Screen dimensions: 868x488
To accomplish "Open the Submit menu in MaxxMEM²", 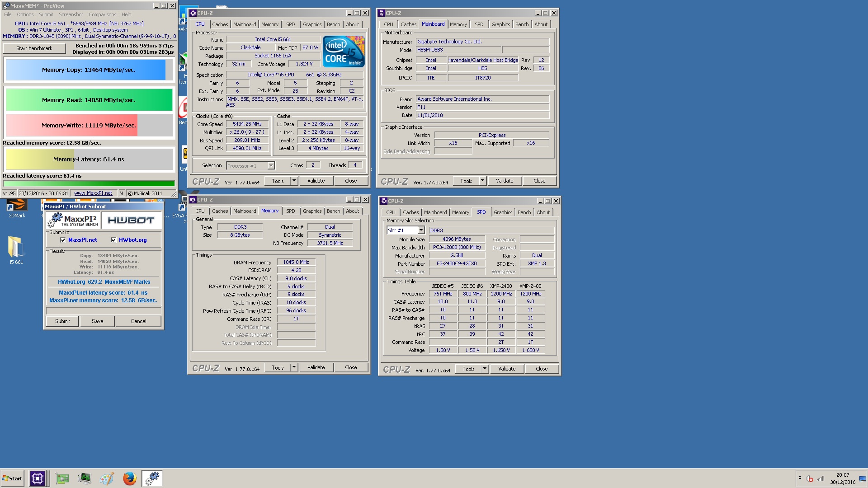I will click(x=46, y=14).
